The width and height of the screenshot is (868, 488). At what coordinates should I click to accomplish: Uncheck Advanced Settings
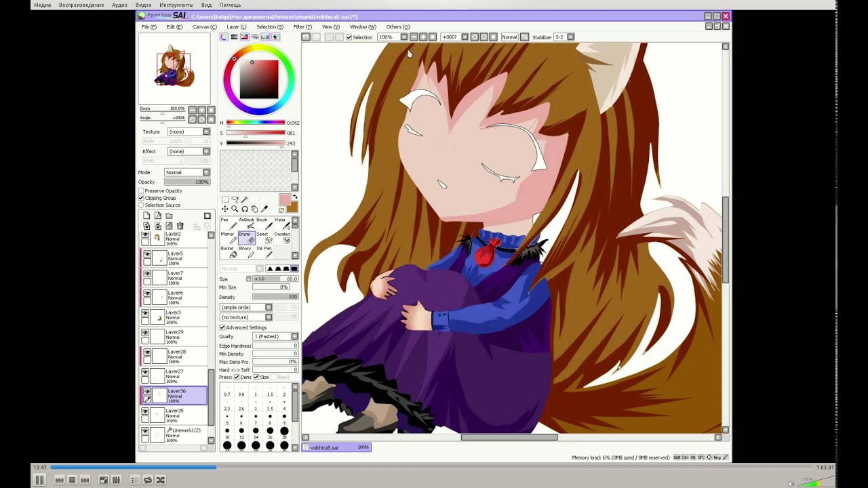222,327
